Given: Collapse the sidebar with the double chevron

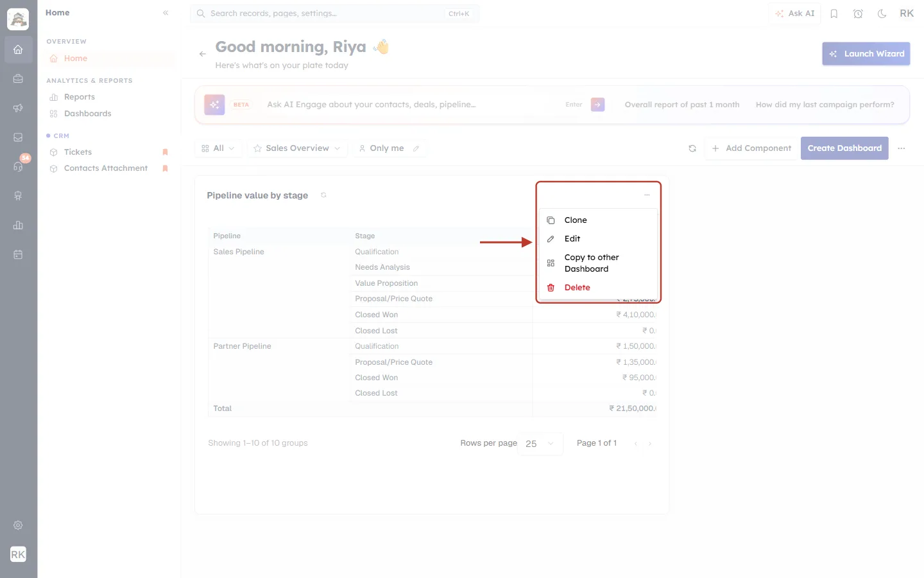Looking at the screenshot, I should pyautogui.click(x=166, y=13).
